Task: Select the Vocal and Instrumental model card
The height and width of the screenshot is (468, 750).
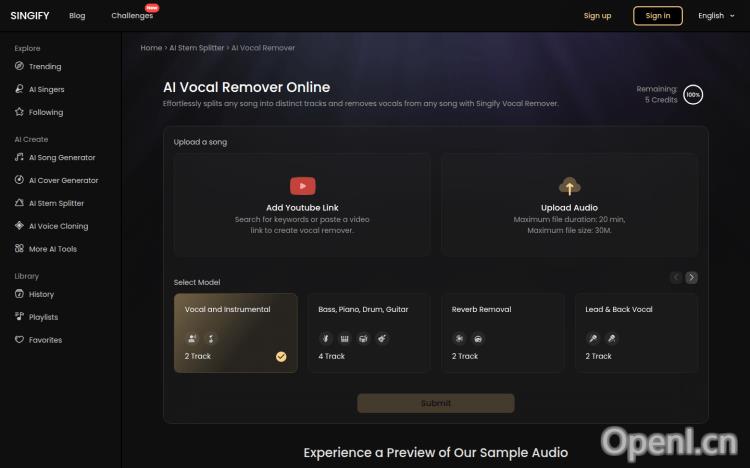Action: pos(236,333)
